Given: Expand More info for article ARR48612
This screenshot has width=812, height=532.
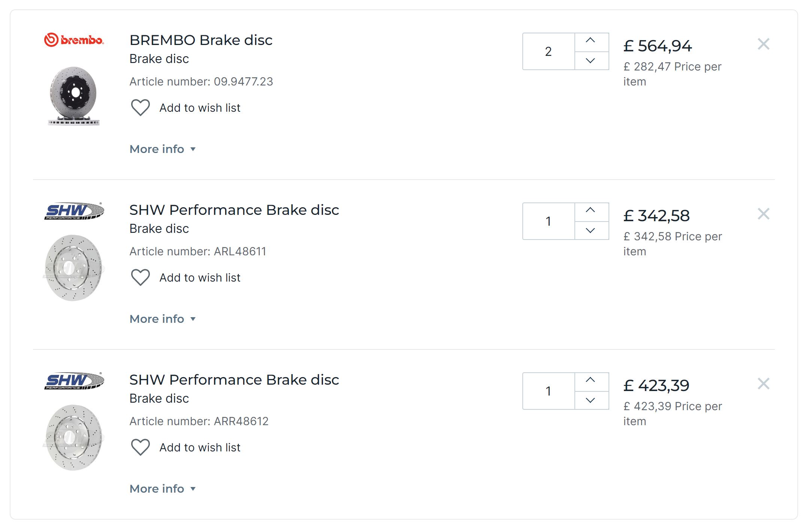Looking at the screenshot, I should (x=162, y=489).
